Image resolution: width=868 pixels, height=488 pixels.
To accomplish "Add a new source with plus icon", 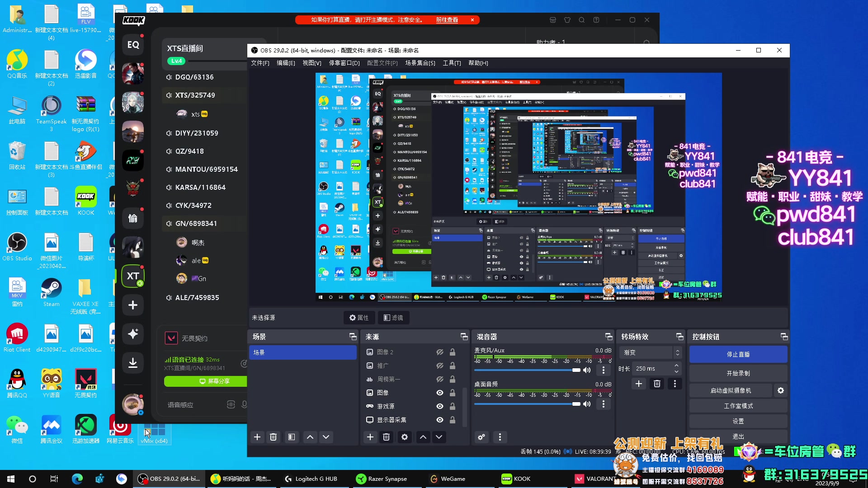I will [370, 437].
